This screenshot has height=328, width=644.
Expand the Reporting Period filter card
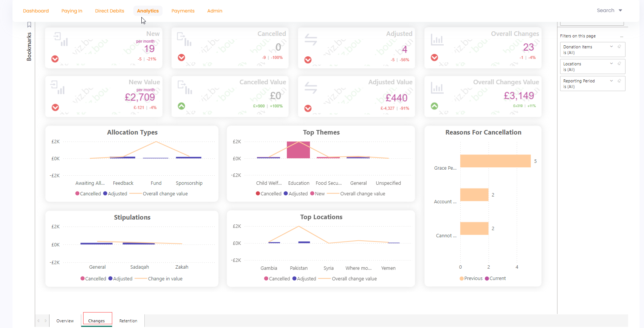click(x=611, y=80)
